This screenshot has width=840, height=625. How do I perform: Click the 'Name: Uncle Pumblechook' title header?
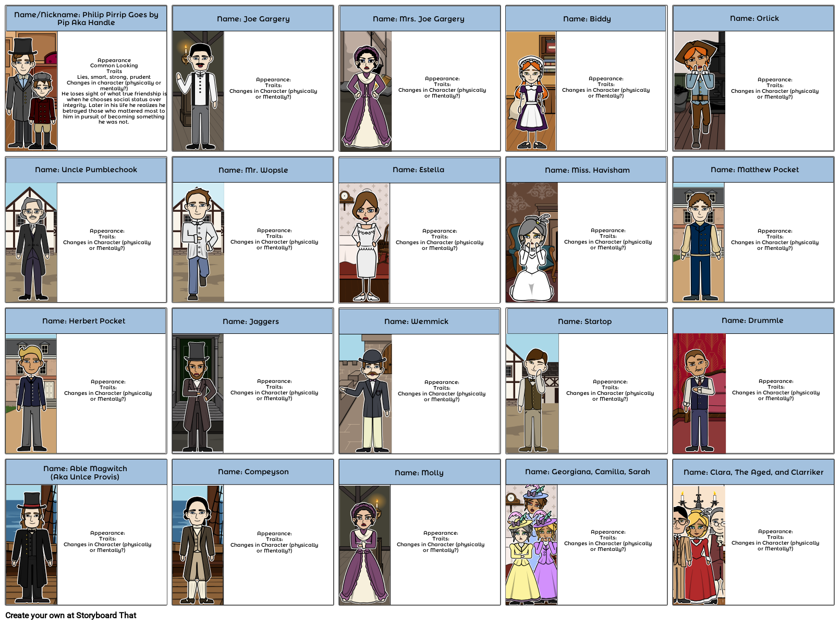click(x=86, y=170)
